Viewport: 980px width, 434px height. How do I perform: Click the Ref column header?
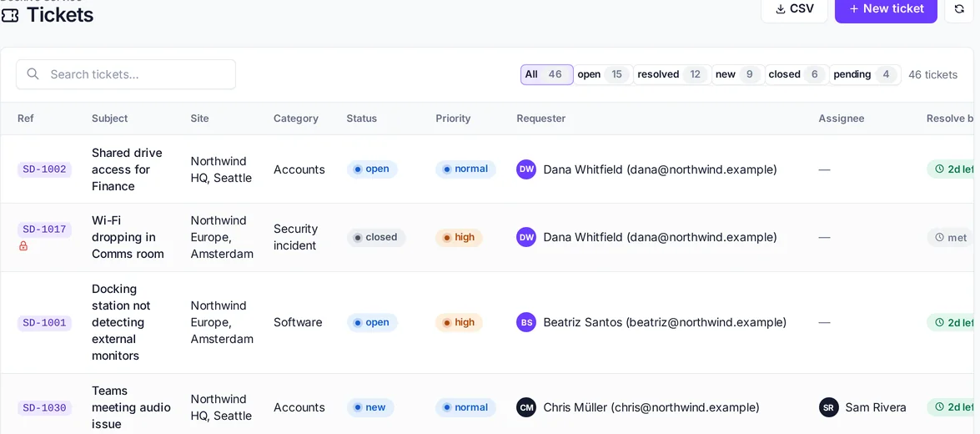coord(26,119)
